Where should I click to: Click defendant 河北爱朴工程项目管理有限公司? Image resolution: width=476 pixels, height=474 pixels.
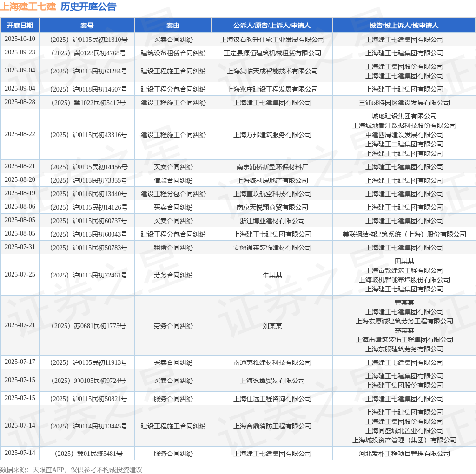[404, 454]
